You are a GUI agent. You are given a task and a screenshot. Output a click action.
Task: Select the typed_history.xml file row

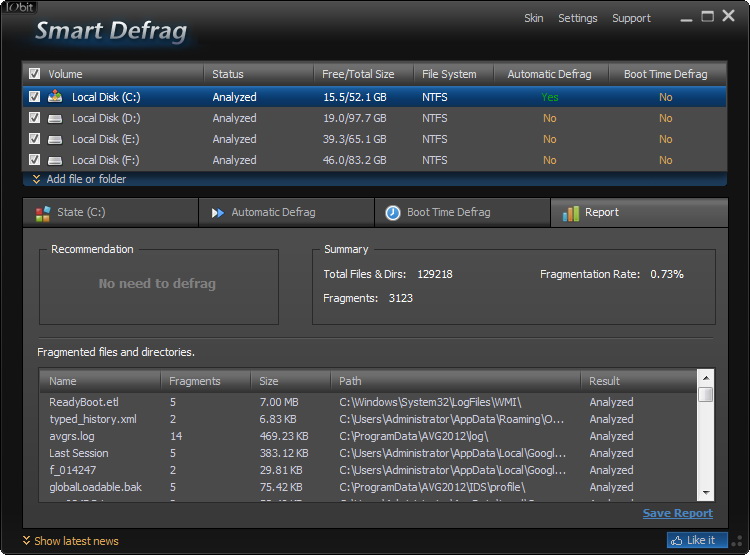368,419
